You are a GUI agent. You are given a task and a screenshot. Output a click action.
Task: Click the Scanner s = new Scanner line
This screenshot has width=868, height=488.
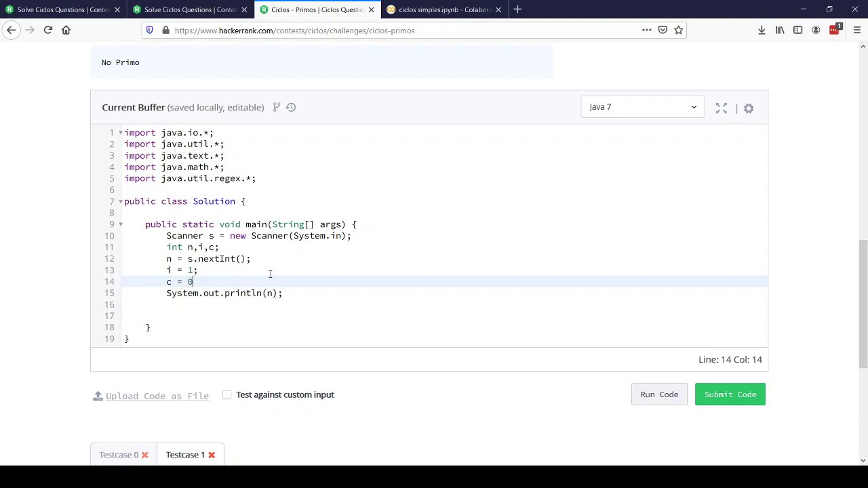pyautogui.click(x=259, y=236)
